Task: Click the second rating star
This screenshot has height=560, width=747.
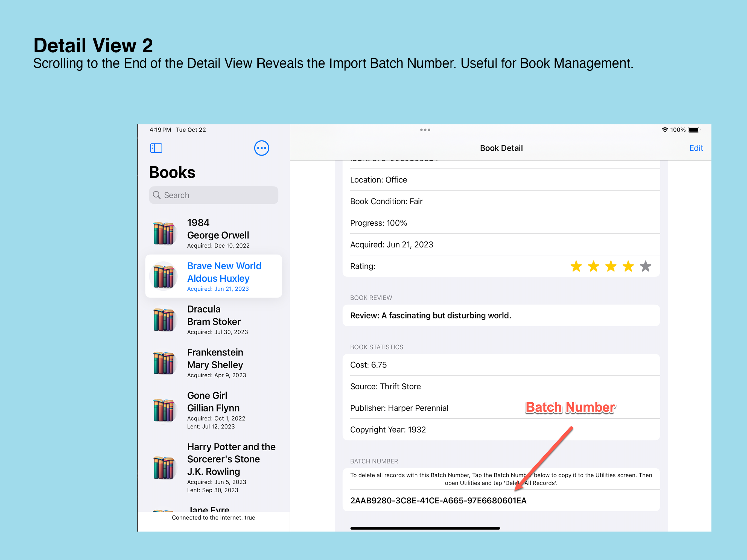Action: pos(593,266)
